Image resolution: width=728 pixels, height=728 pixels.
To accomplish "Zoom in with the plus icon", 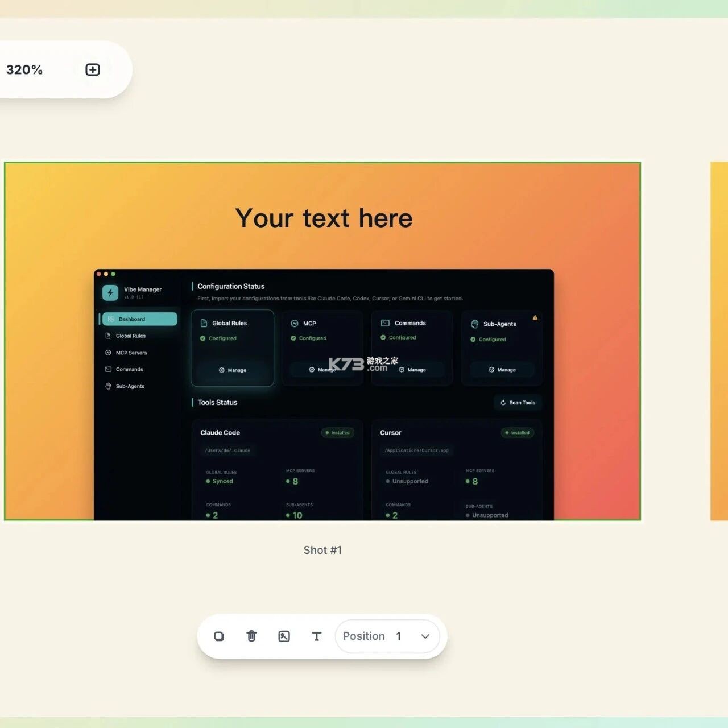I will tap(93, 69).
